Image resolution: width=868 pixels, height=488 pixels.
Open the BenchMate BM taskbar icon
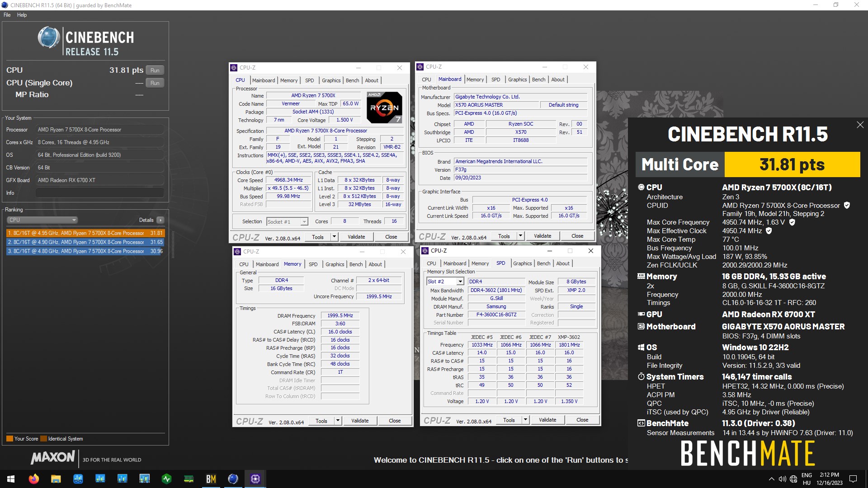point(211,479)
